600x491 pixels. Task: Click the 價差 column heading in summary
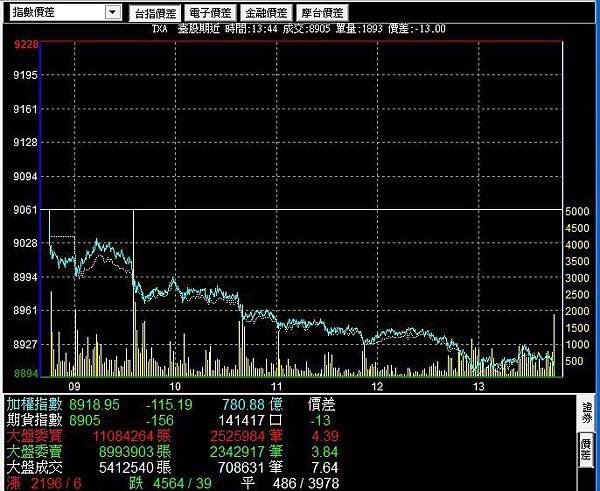[321, 405]
